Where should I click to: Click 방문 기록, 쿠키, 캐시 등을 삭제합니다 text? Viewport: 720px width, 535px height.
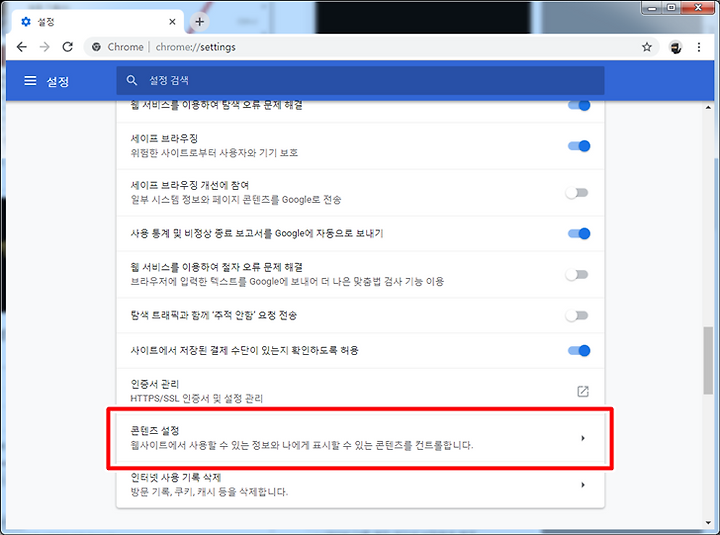click(x=209, y=492)
